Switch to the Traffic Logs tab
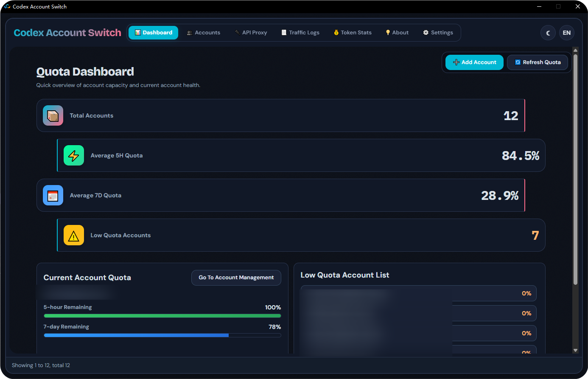This screenshot has width=588, height=379. point(300,32)
